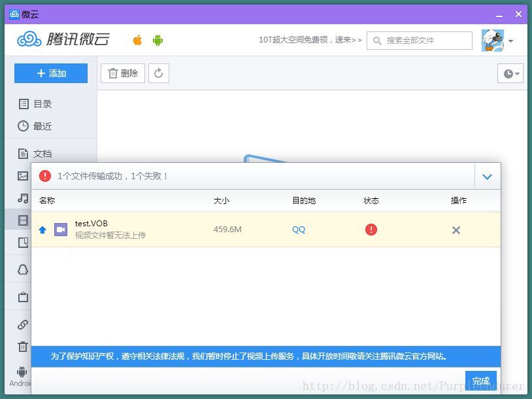This screenshot has height=399, width=532.
Task: Click the 删除 (Delete) toolbar button
Action: [x=123, y=73]
